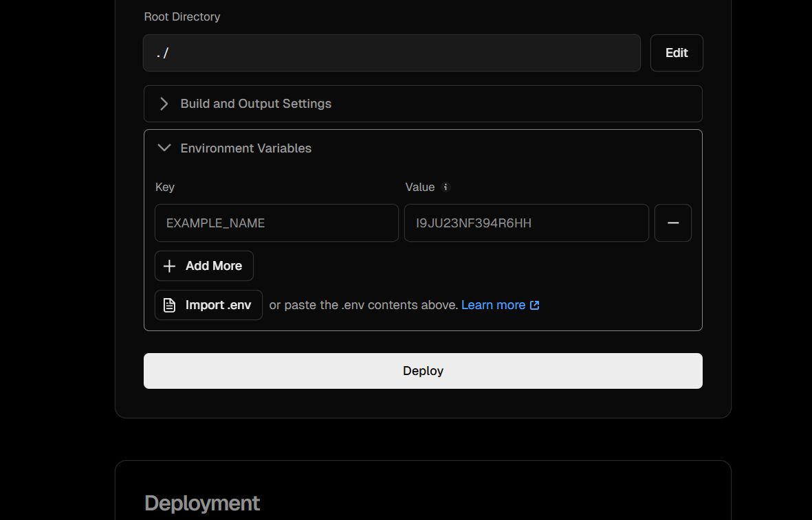Click the chevron beside Build and Output Settings
812x520 pixels.
pos(164,104)
